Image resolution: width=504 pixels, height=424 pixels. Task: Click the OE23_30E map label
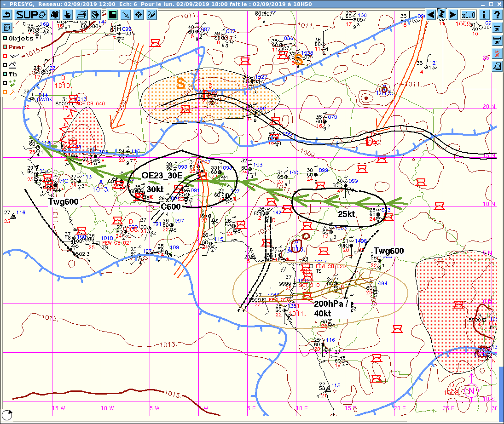pos(162,175)
